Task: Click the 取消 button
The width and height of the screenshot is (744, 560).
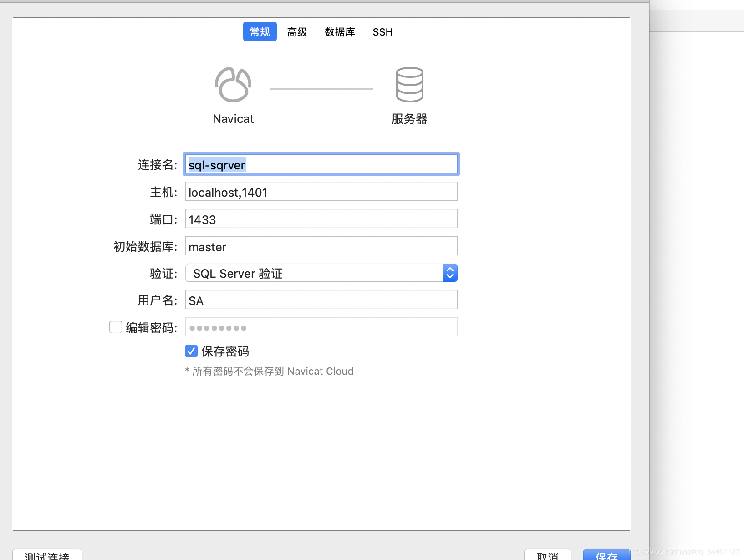Action: 547,555
